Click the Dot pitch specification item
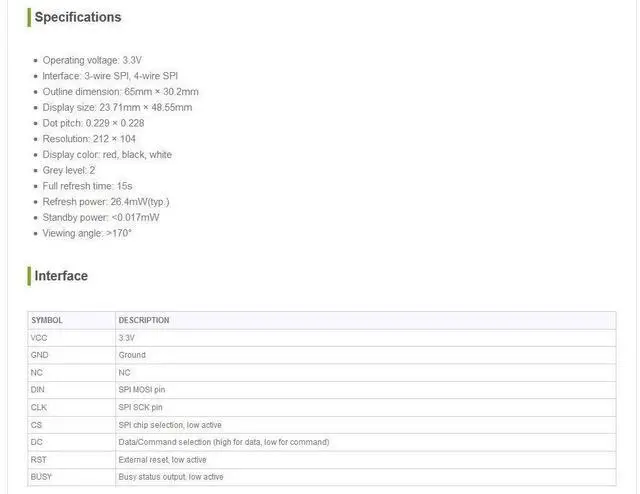The height and width of the screenshot is (494, 640). (x=93, y=123)
